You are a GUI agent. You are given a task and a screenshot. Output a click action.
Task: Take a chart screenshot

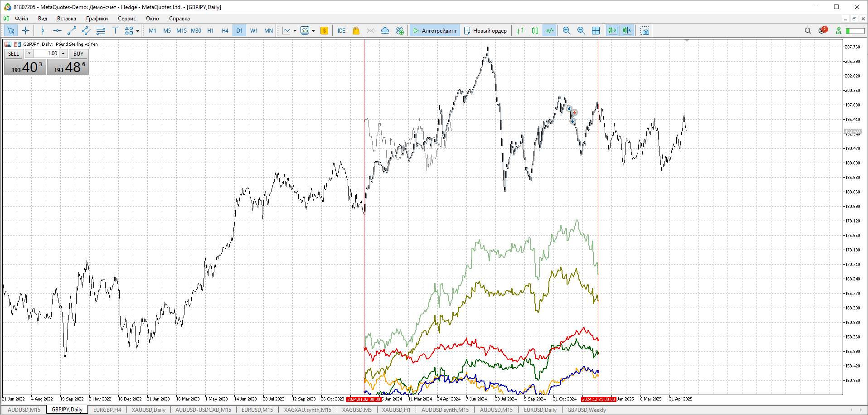click(645, 31)
